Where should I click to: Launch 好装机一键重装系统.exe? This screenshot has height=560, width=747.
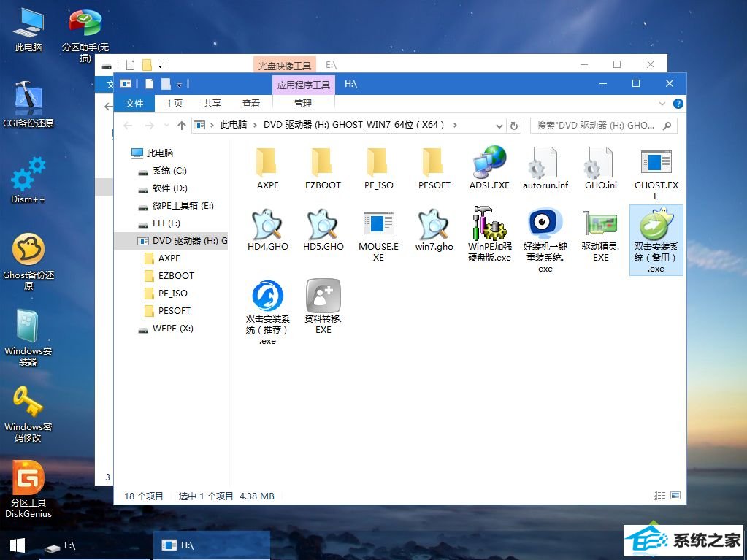545,226
